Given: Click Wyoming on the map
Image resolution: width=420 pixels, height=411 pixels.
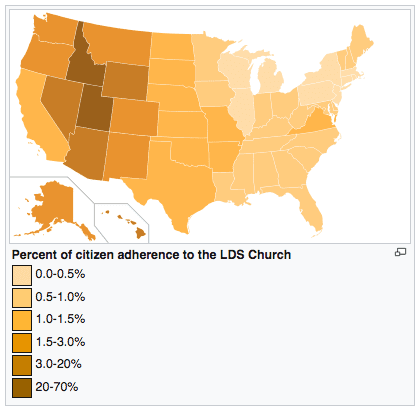Looking at the screenshot, I should pos(126,81).
